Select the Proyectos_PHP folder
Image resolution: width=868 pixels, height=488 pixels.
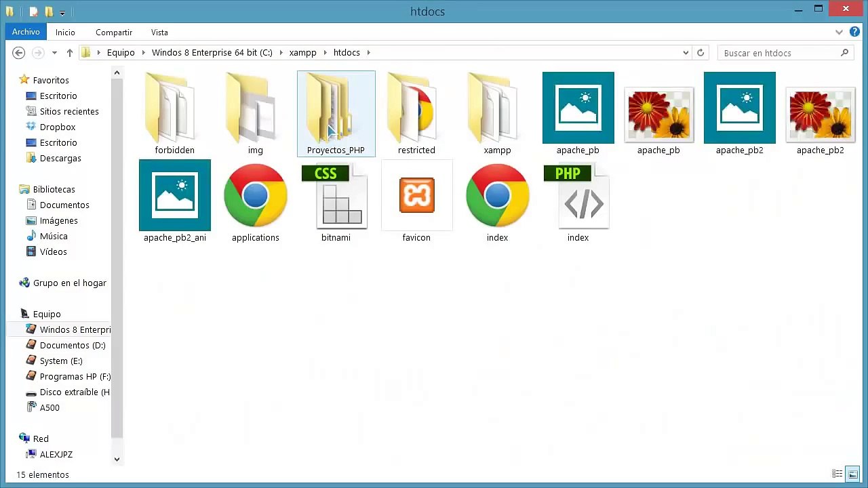coord(336,114)
